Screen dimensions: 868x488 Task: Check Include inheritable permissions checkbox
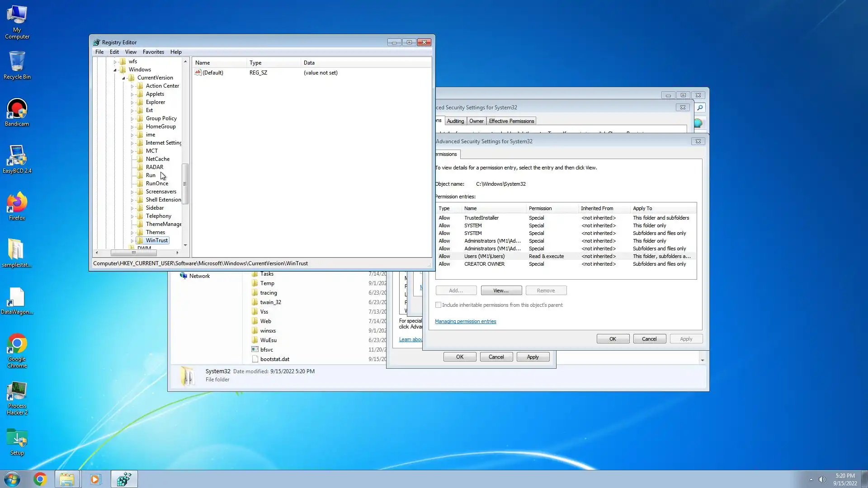438,305
